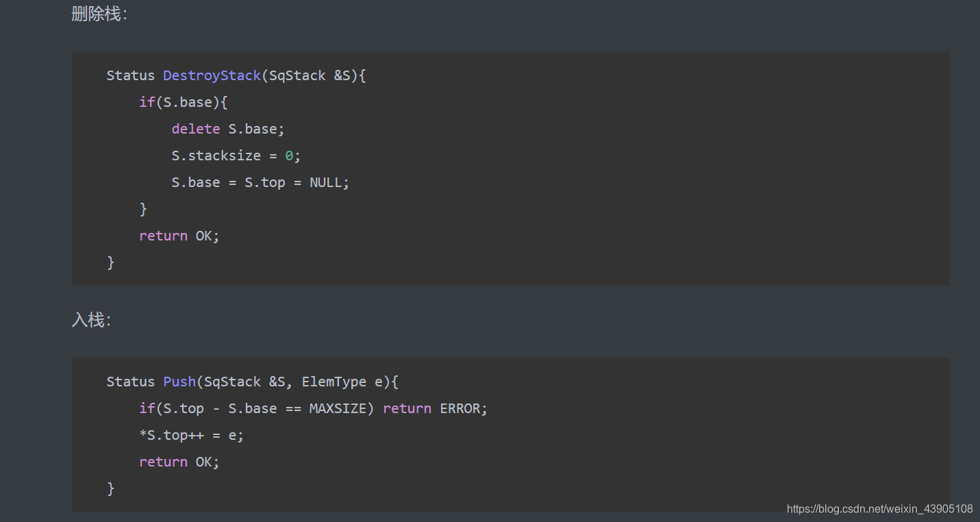Click the 入栈 heading text
This screenshot has width=980, height=522.
tap(90, 320)
